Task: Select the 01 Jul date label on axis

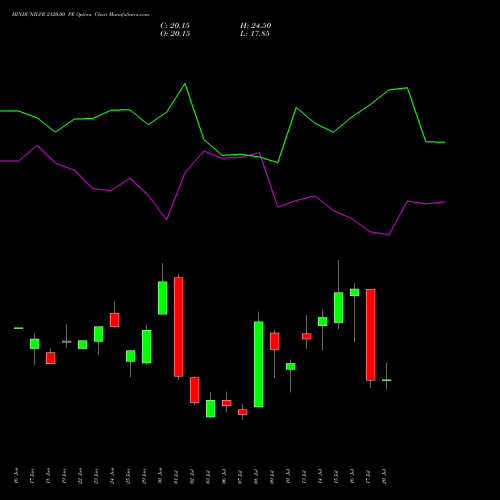Action: click(x=176, y=476)
